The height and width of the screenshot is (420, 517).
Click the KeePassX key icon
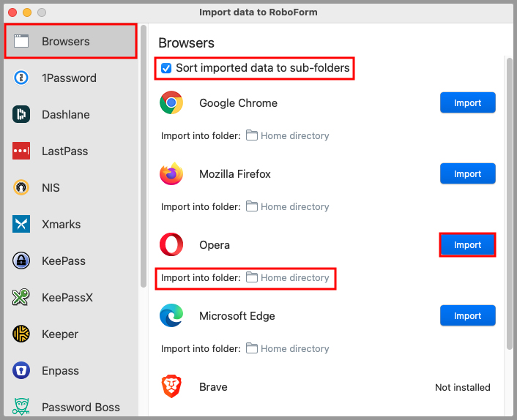(x=21, y=297)
